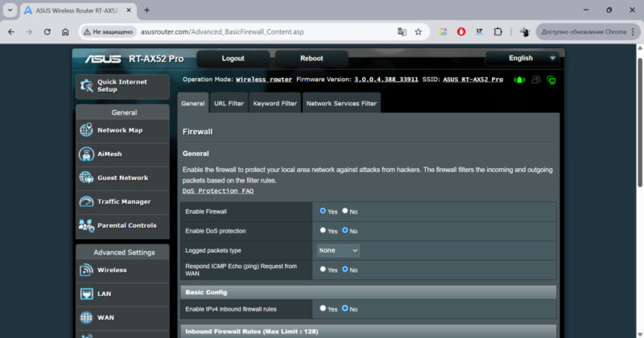Screen dimensions: 644x338
Task: Open the Wireless settings icon
Action: tap(86, 270)
